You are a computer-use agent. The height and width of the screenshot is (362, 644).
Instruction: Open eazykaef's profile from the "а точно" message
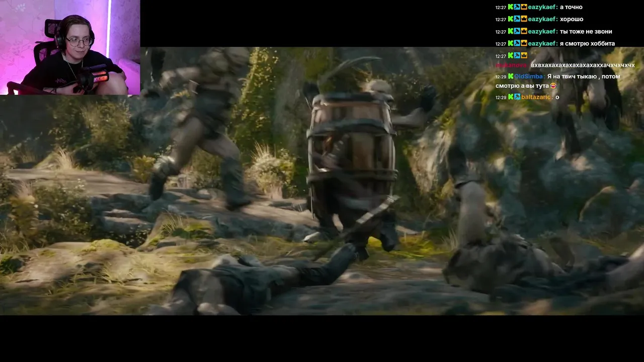[x=542, y=7]
